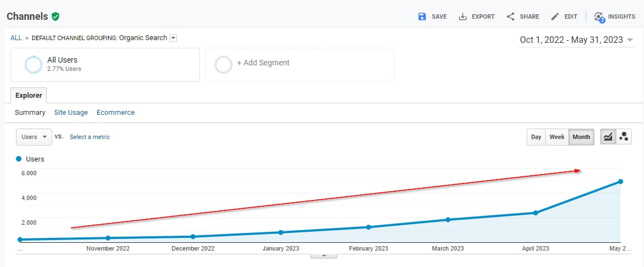
Task: Click the Export download icon
Action: (x=463, y=16)
